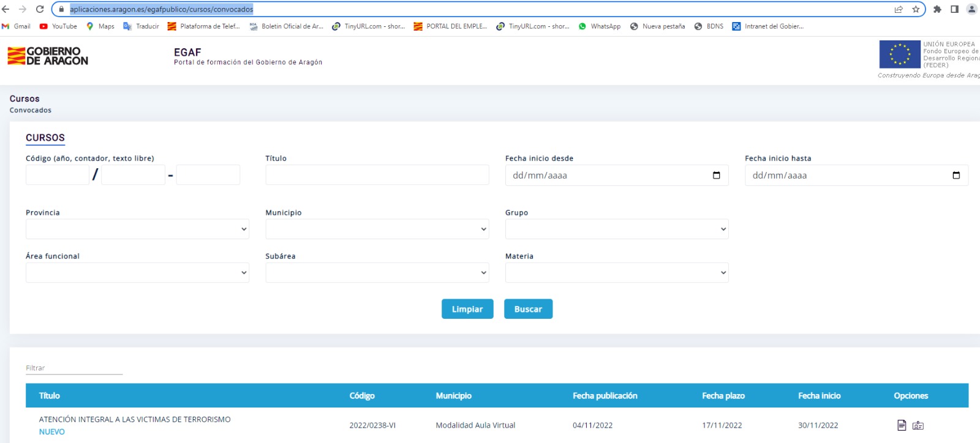Click into the Título text field
This screenshot has width=980, height=443.
click(377, 175)
